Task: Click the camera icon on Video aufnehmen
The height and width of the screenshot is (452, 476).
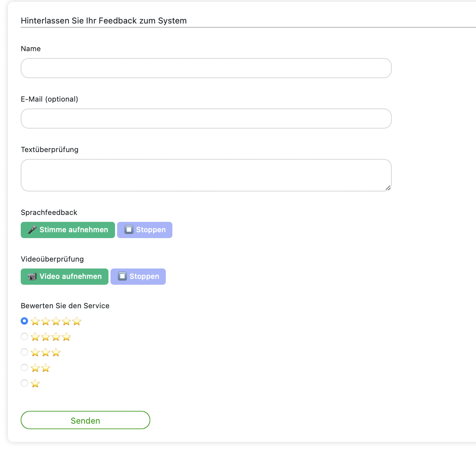Action: (x=32, y=276)
